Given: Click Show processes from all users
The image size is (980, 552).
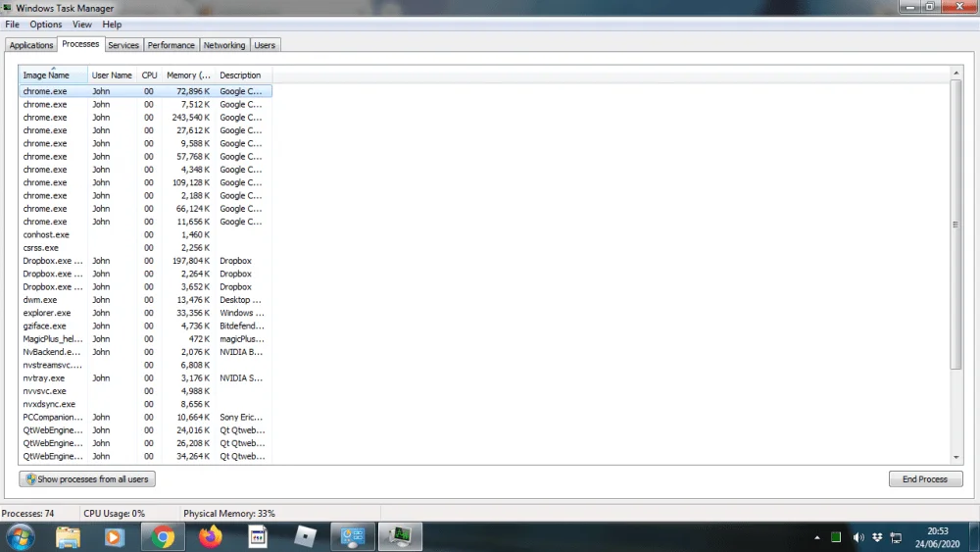Looking at the screenshot, I should [x=87, y=478].
